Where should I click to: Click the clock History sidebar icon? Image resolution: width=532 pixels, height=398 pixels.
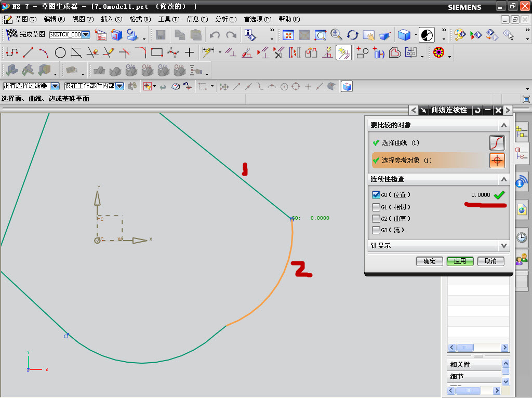(522, 237)
